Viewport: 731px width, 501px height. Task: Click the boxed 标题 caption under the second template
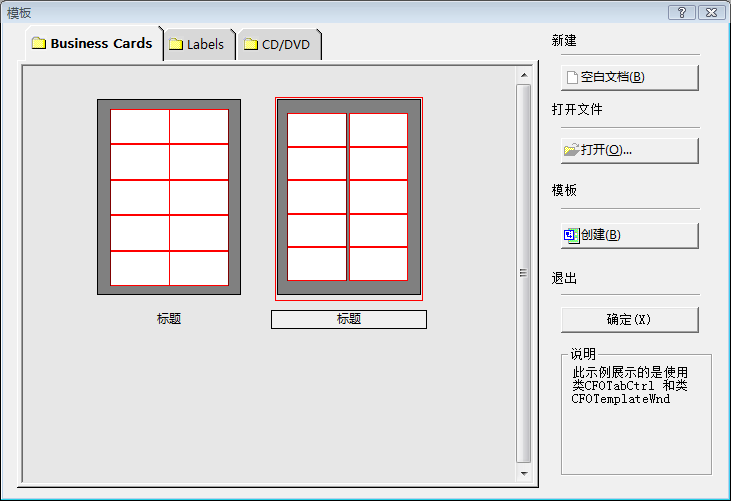pyautogui.click(x=348, y=319)
